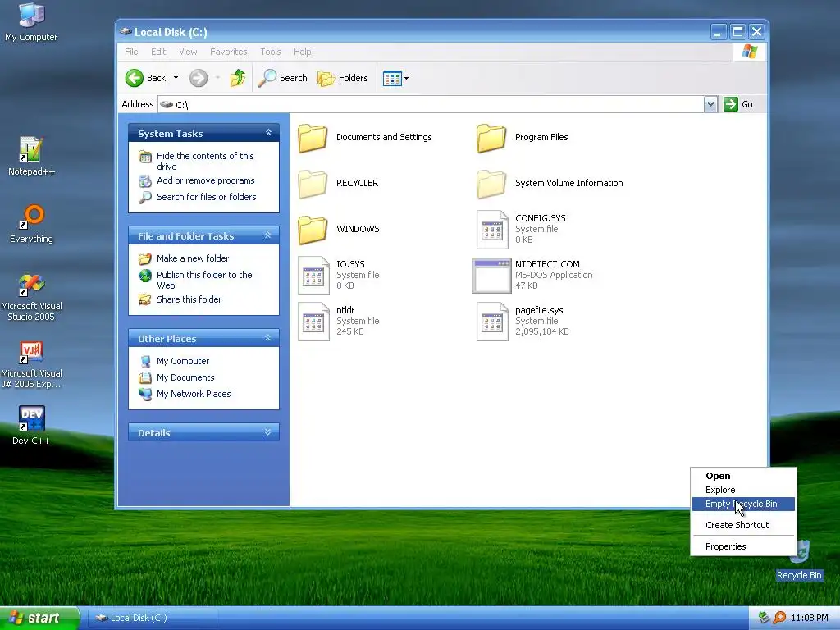Collapse File and Folder Tasks panel
Viewport: 840px width, 630px height.
click(x=268, y=235)
